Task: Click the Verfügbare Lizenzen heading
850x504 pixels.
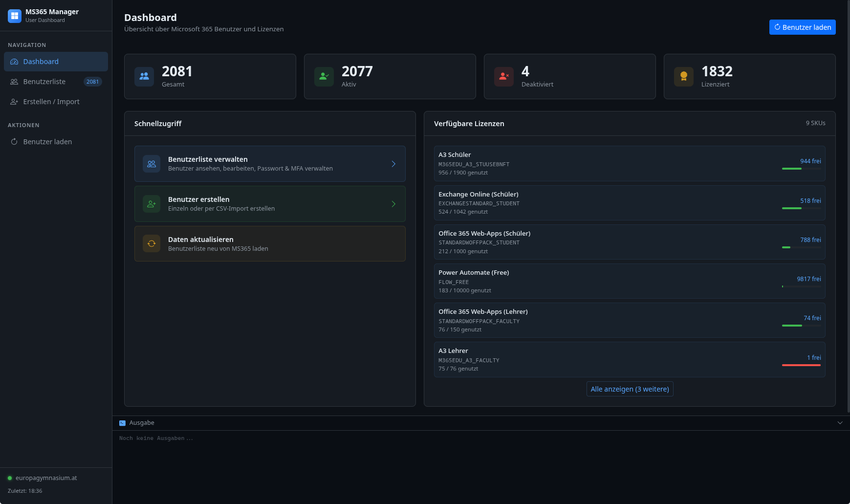Action: pyautogui.click(x=469, y=124)
